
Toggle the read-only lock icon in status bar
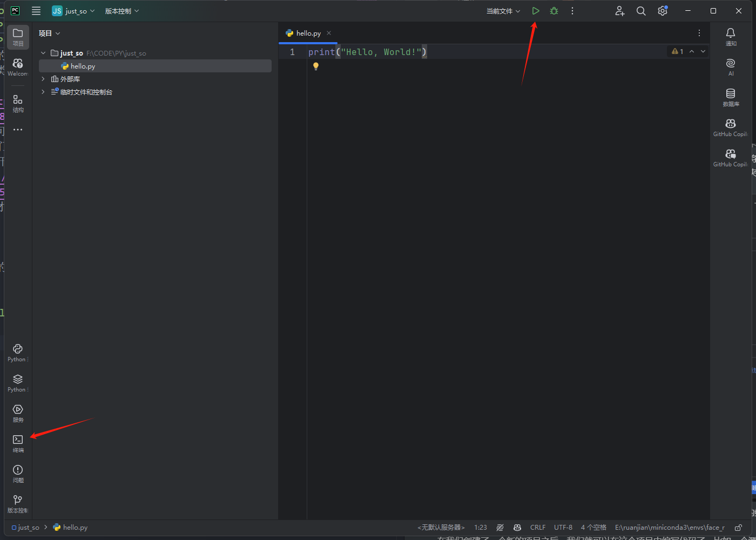coord(738,528)
